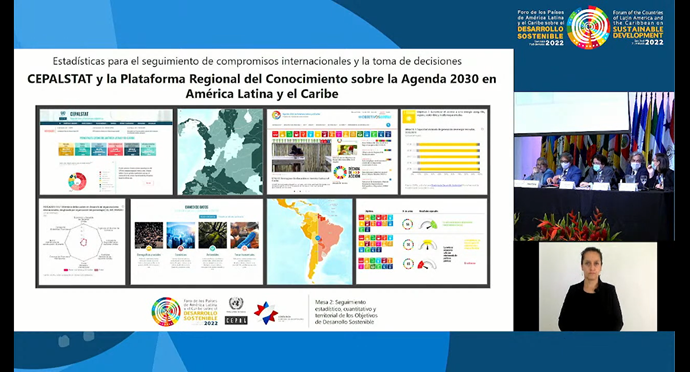Screen dimensions: 690x372
Task: Click the United Nations CEPAL logo in footer
Action: tap(236, 311)
